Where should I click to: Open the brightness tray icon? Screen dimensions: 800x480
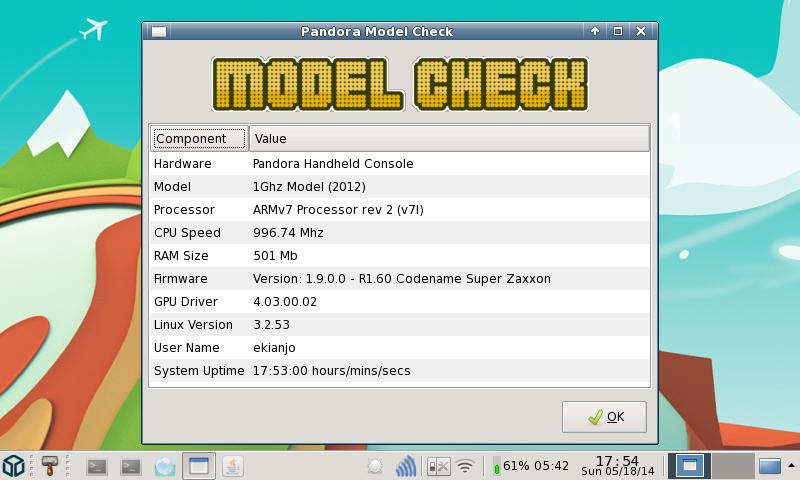pos(375,465)
